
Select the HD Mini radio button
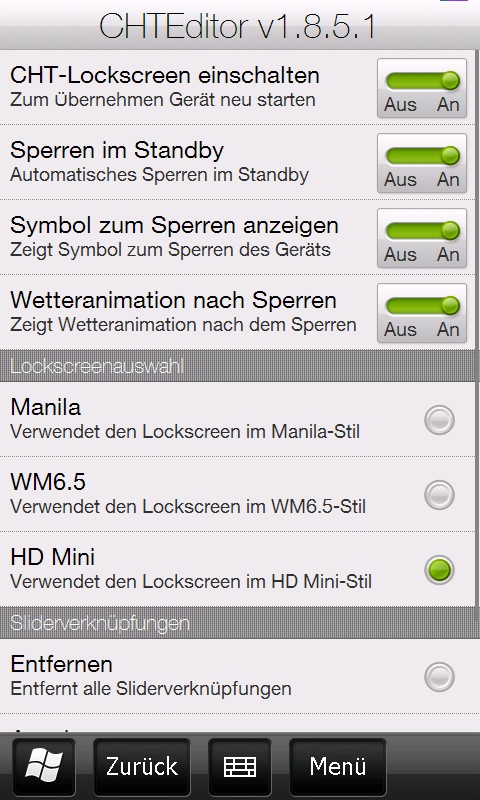coord(439,570)
